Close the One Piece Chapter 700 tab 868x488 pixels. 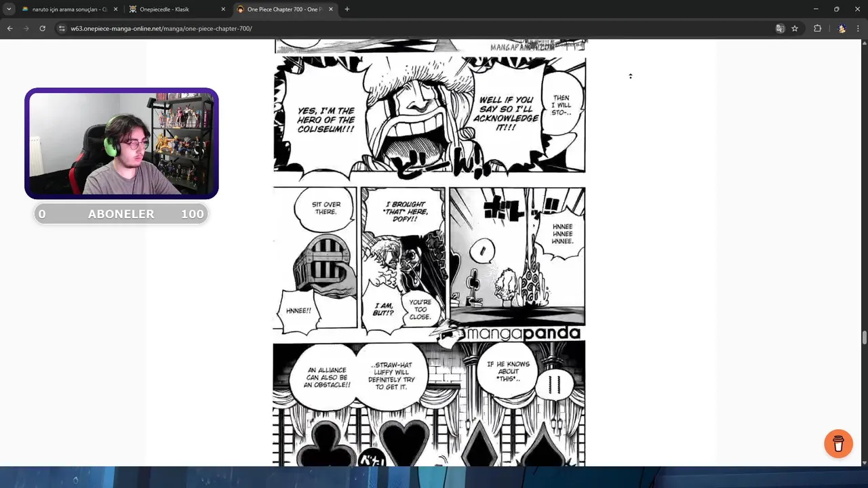pos(331,9)
